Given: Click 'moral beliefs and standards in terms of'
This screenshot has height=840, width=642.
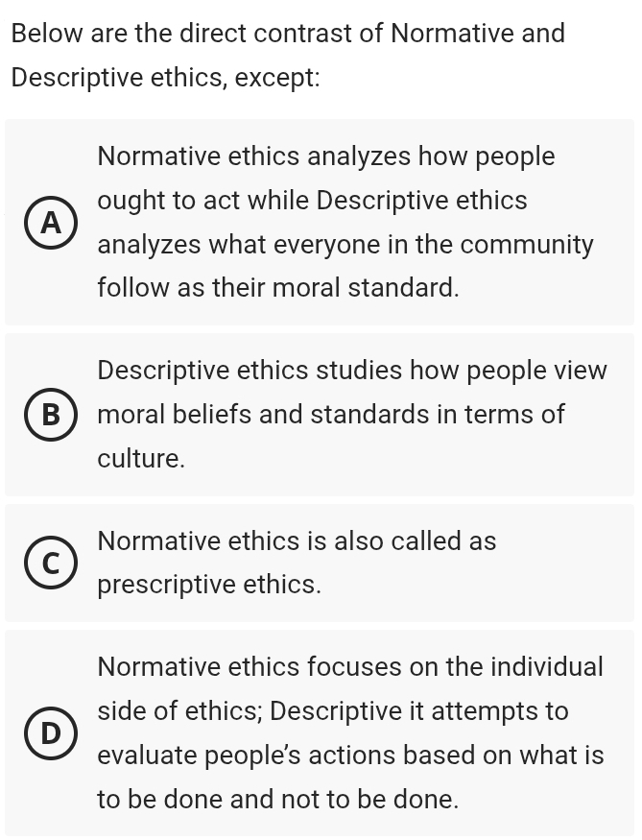Looking at the screenshot, I should tap(331, 415).
